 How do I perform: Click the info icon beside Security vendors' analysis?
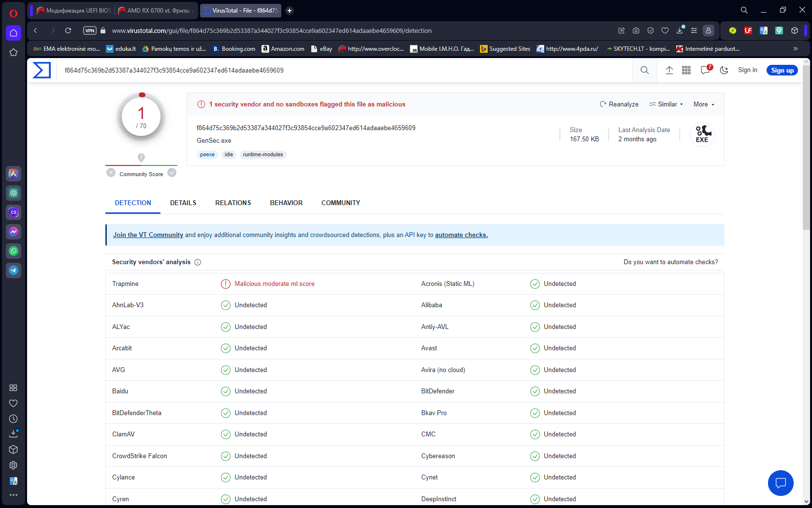tap(198, 262)
